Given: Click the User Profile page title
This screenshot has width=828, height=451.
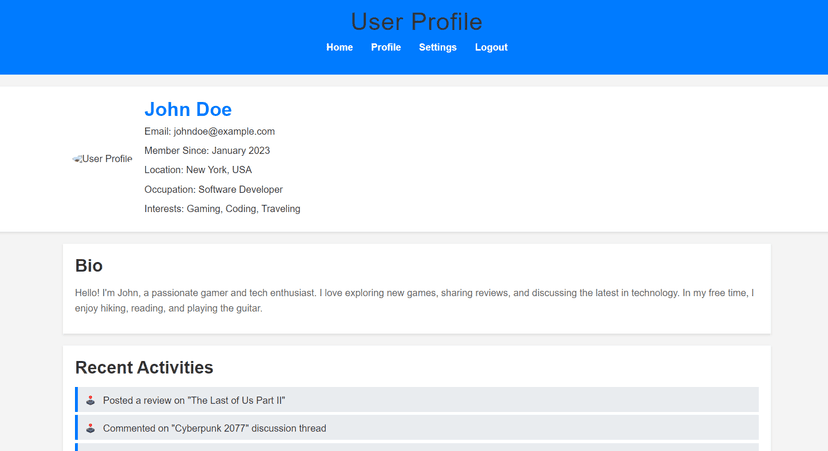Looking at the screenshot, I should [x=416, y=21].
